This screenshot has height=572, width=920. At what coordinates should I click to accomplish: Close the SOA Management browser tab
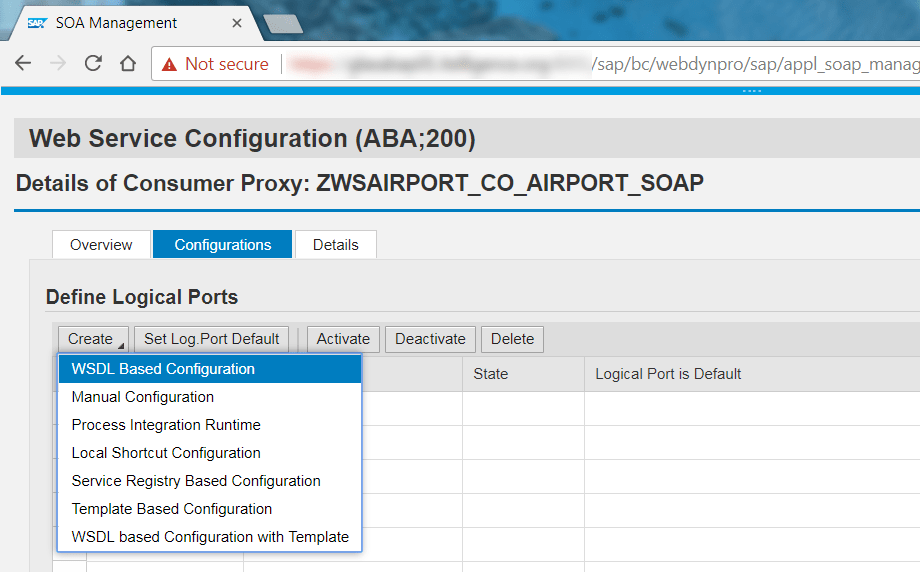point(237,23)
